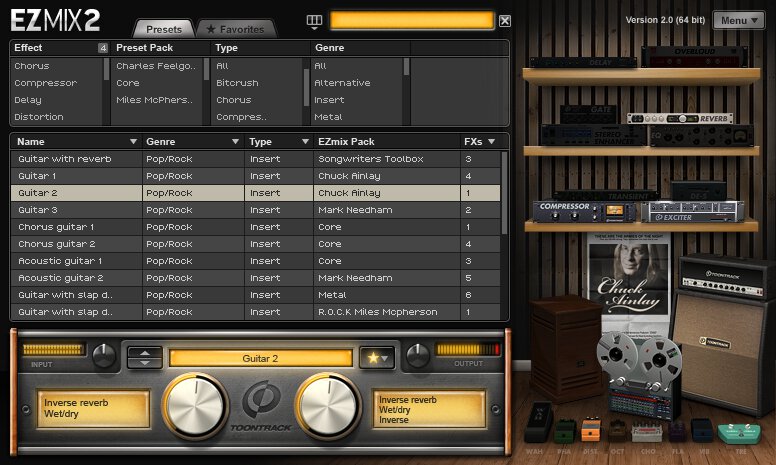The image size is (776, 465).
Task: Click in the orange search input field
Action: tap(411, 20)
